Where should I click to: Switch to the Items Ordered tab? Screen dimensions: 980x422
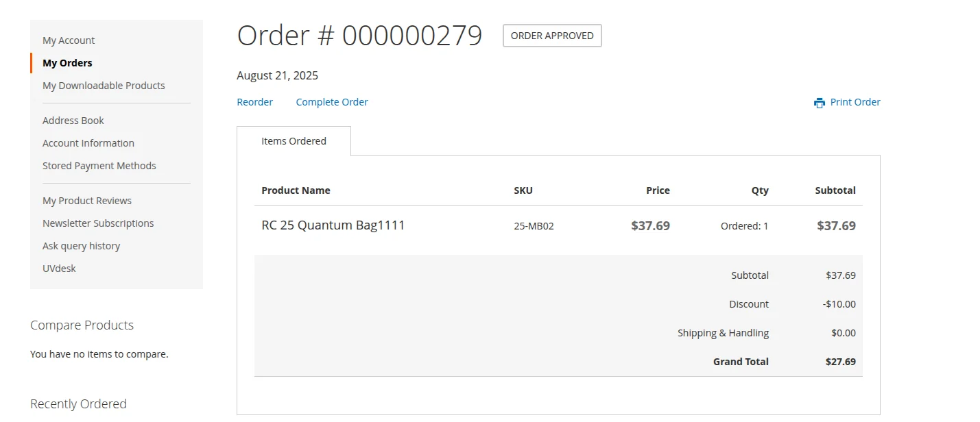click(294, 141)
